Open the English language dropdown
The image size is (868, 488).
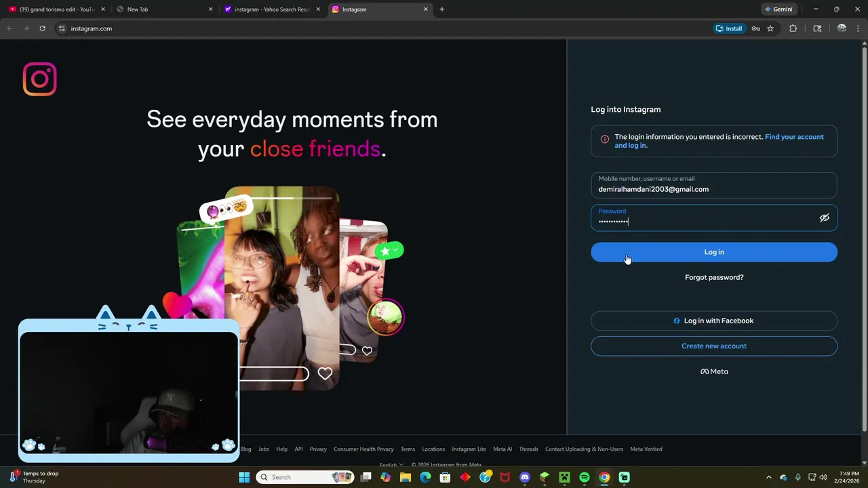(391, 465)
